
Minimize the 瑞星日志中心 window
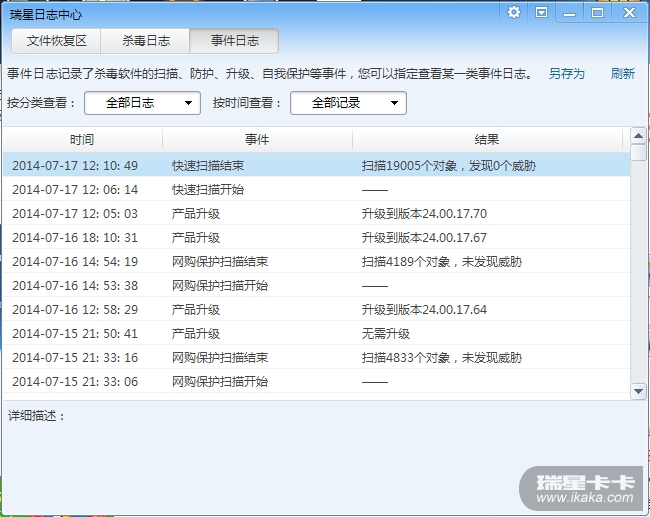pos(569,13)
